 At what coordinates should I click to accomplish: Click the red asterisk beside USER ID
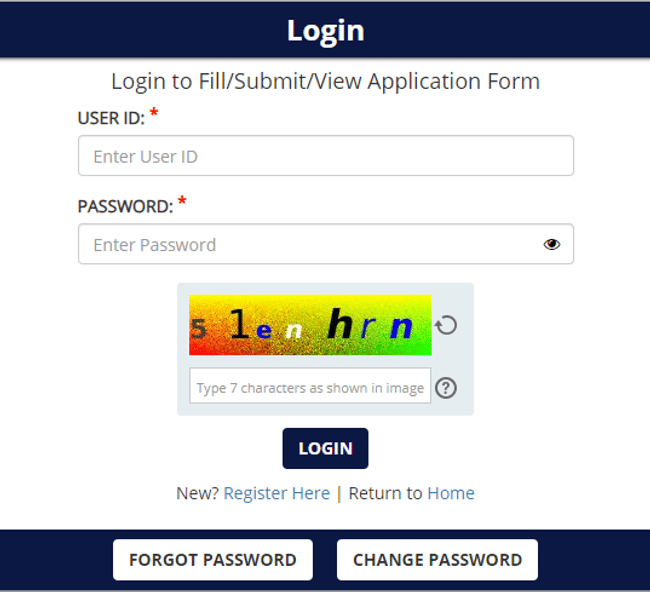coord(154,115)
